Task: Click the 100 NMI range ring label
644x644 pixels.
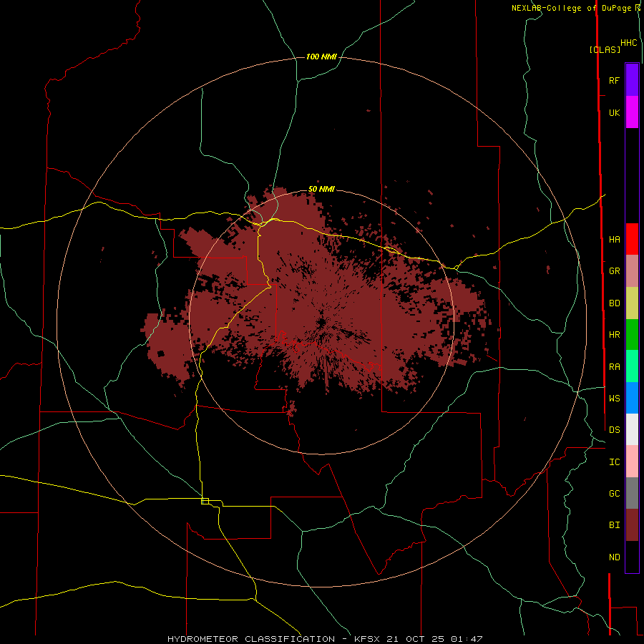Action: coord(321,57)
